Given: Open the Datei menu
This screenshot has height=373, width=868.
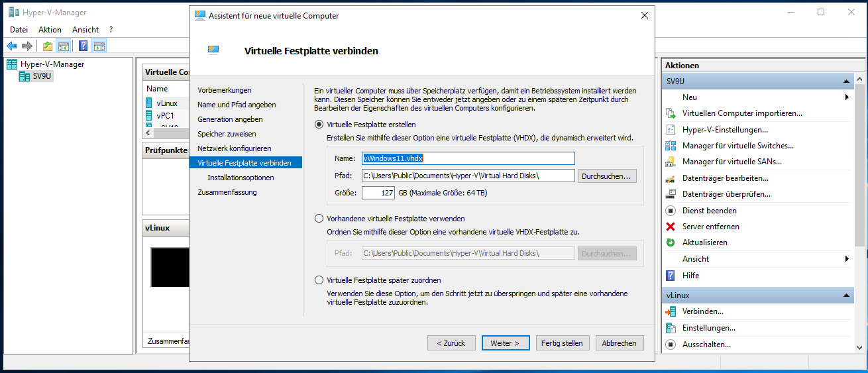Looking at the screenshot, I should tap(19, 30).
